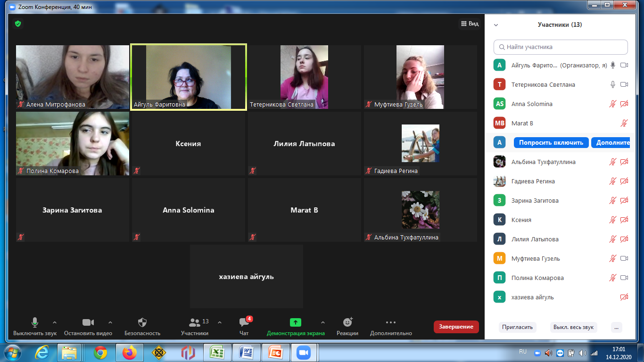Screen dimensions: 644x362
Task: Click the Пригласить invite button
Action: 517,327
